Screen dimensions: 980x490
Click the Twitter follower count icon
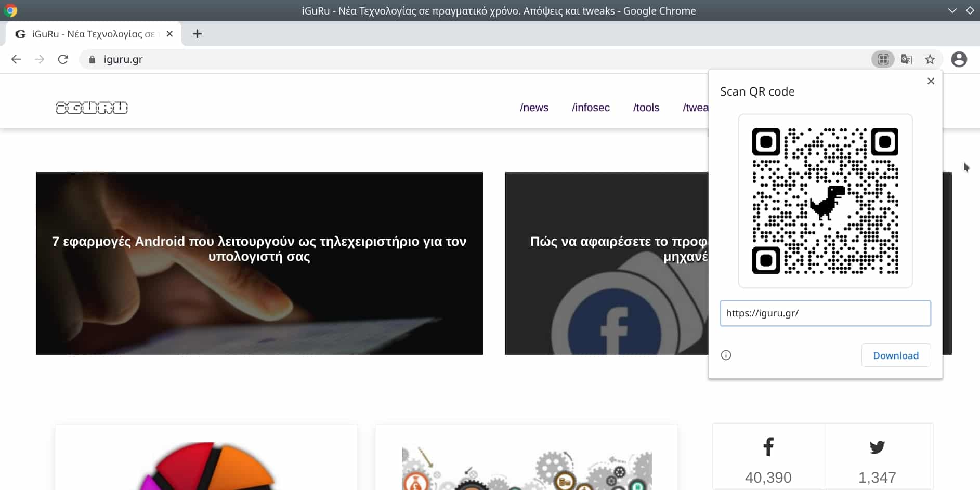pos(877,447)
